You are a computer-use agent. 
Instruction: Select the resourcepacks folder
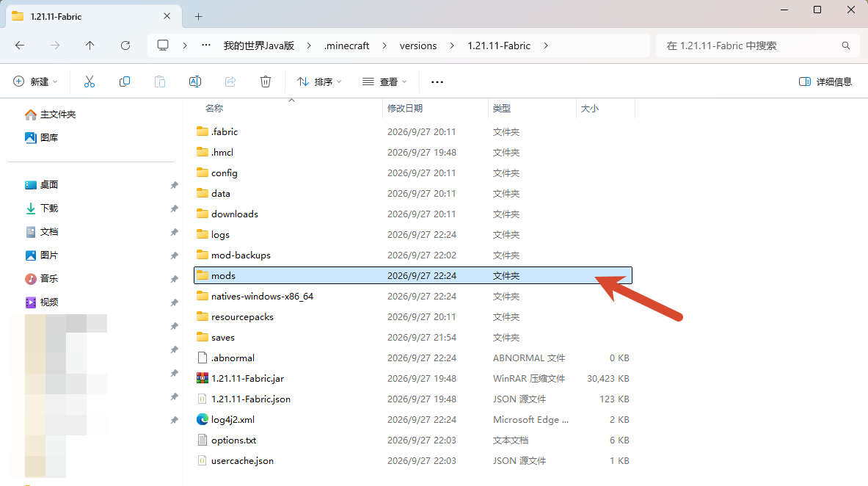point(413,316)
